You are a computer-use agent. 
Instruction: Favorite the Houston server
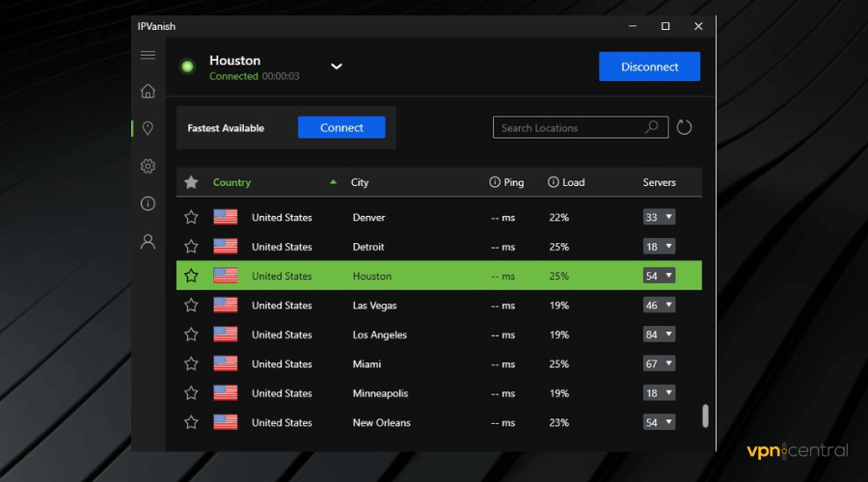(191, 276)
